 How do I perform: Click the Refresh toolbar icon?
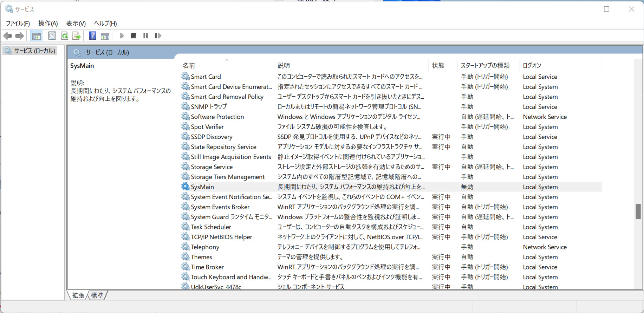coord(64,36)
